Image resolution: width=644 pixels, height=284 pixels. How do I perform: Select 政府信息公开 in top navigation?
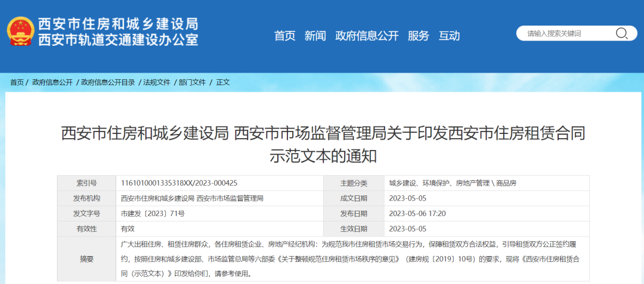coord(367,36)
